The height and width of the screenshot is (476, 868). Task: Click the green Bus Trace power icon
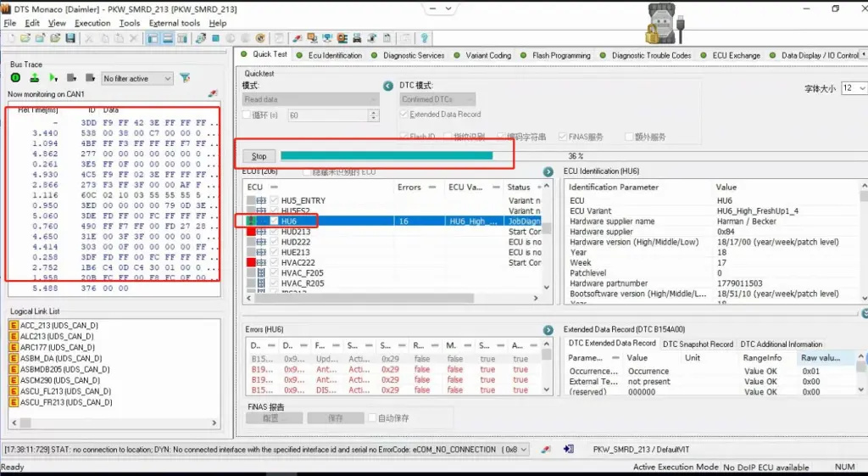click(15, 78)
